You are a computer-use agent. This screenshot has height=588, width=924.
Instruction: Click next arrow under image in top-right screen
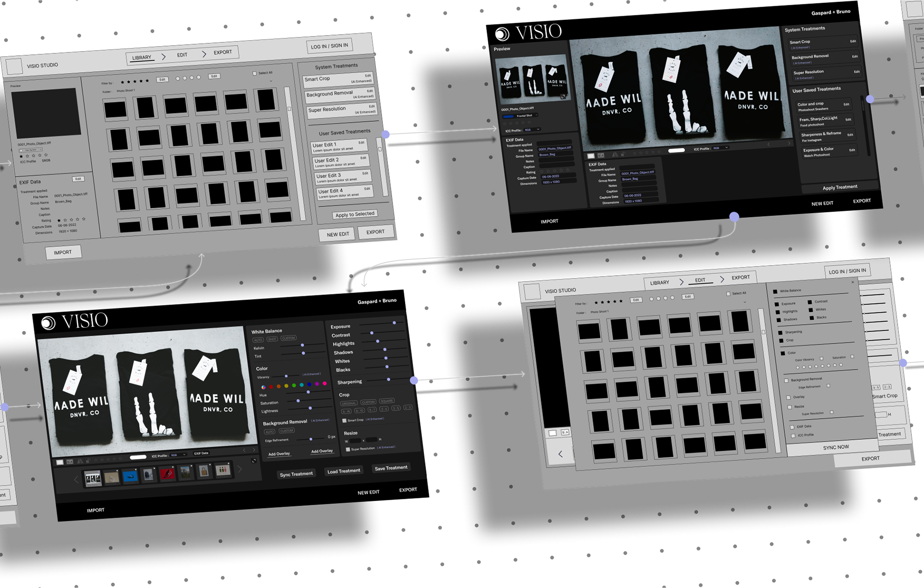[x=788, y=143]
